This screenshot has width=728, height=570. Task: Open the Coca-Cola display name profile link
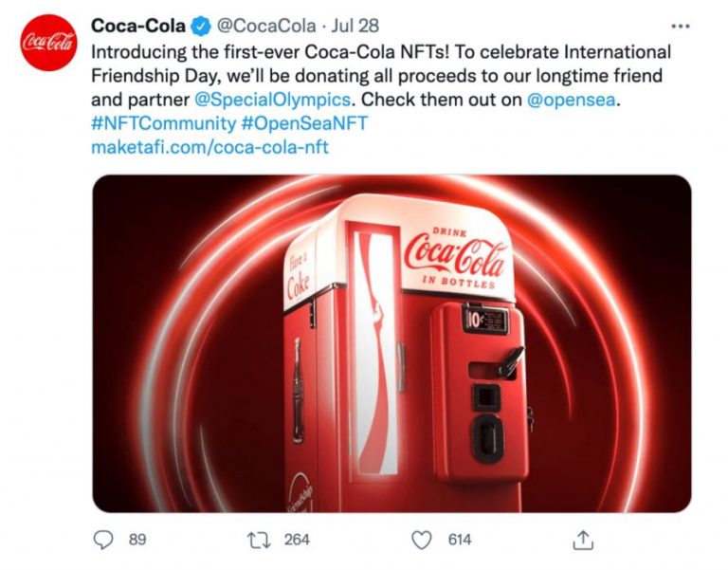pos(138,26)
